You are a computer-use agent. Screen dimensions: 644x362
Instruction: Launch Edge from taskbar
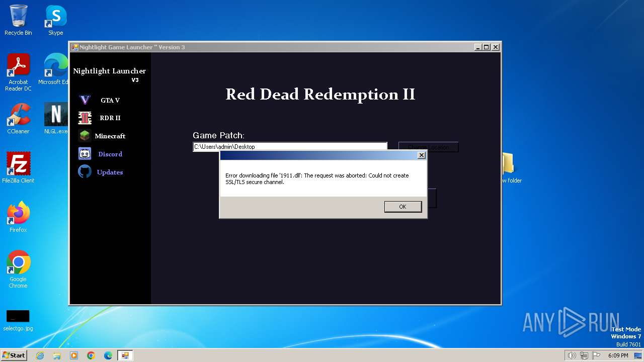pos(108,355)
